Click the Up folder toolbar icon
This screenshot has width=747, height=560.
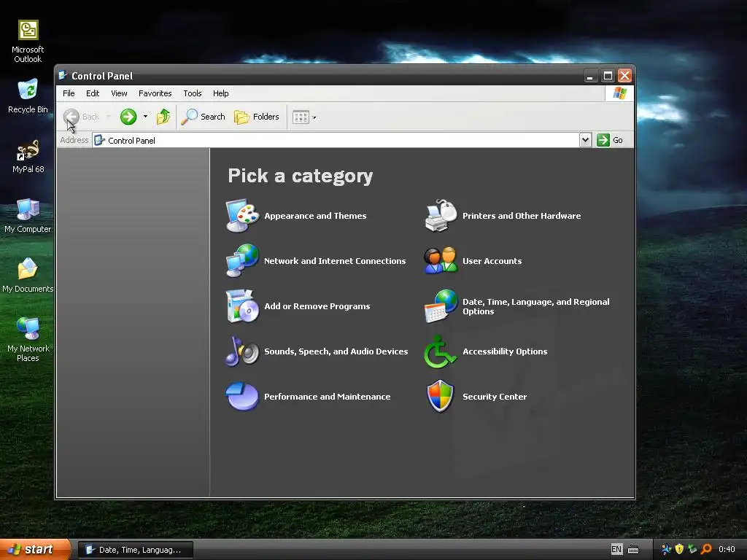[x=163, y=117]
